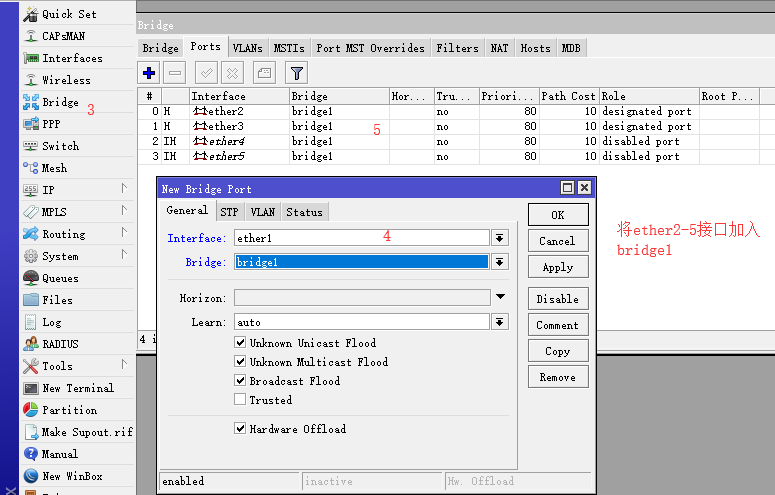Expand MPLS submenu arrow
Image resolution: width=775 pixels, height=495 pixels.
coord(124,211)
